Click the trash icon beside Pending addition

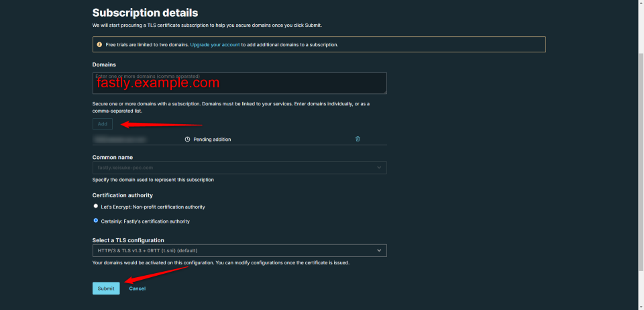pos(358,139)
